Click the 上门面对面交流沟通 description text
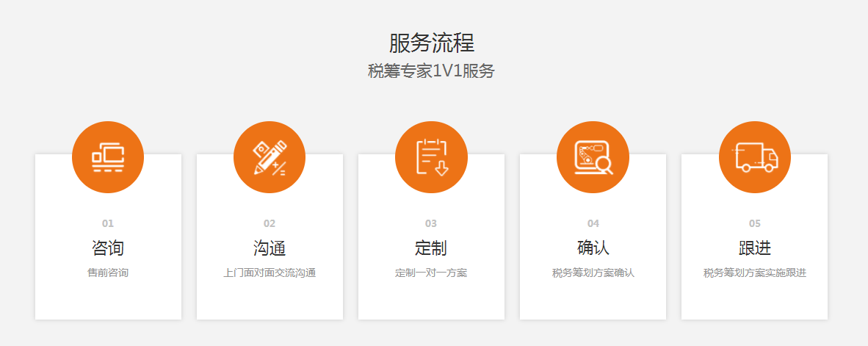This screenshot has width=868, height=346. [270, 273]
